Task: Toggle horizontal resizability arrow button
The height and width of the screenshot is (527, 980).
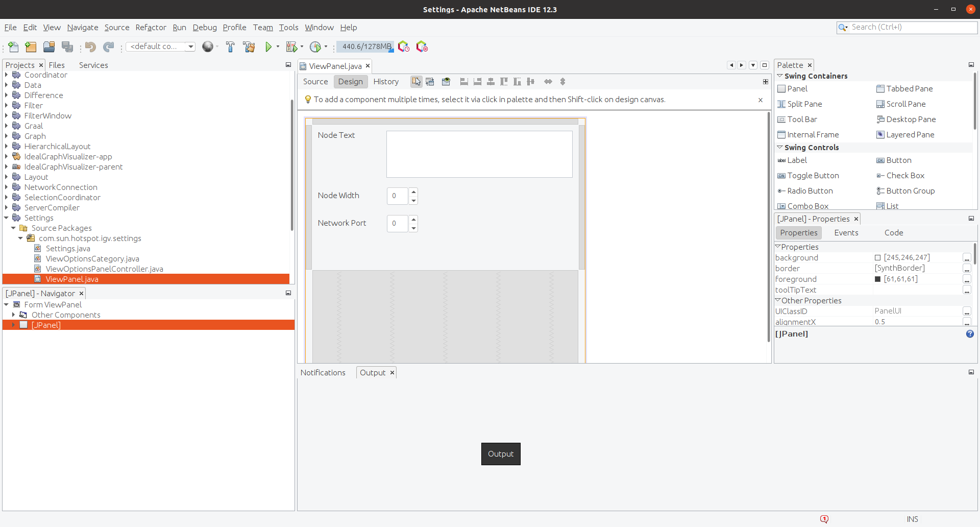Action: tap(548, 82)
